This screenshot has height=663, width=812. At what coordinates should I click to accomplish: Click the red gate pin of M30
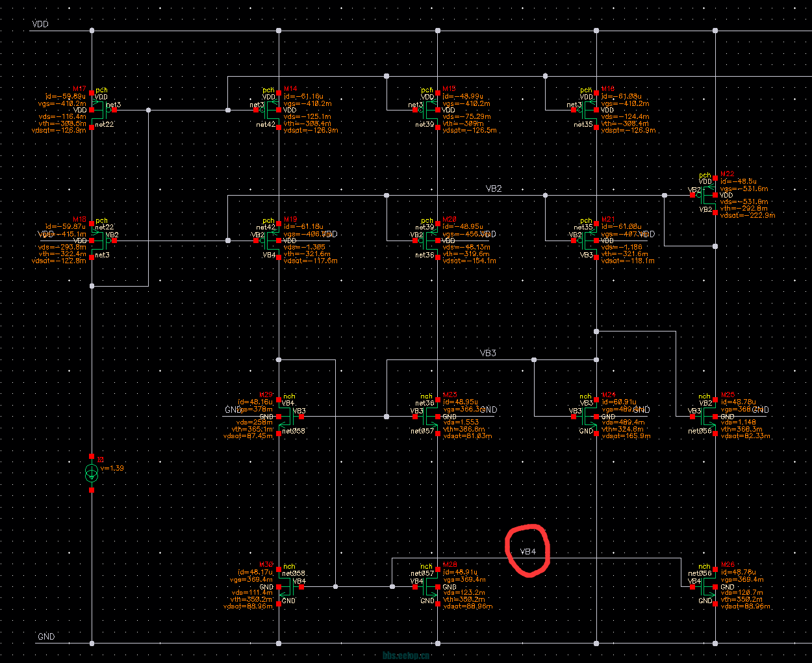click(x=301, y=587)
